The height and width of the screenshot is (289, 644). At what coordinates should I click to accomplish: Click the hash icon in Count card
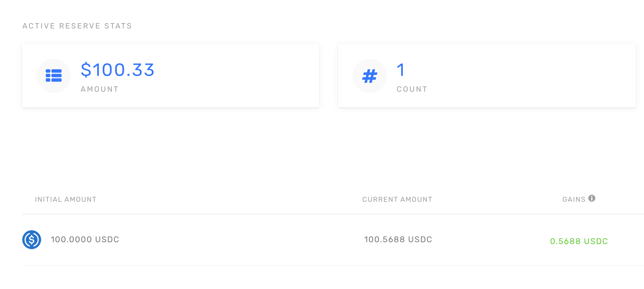pos(369,76)
